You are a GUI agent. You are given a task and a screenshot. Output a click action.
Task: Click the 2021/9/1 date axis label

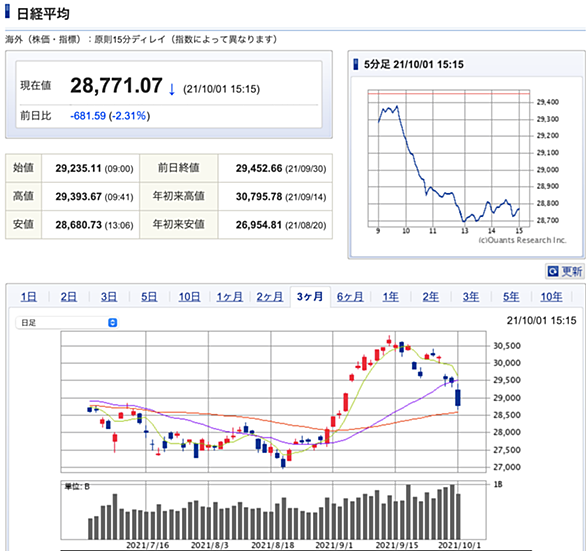pos(333,545)
